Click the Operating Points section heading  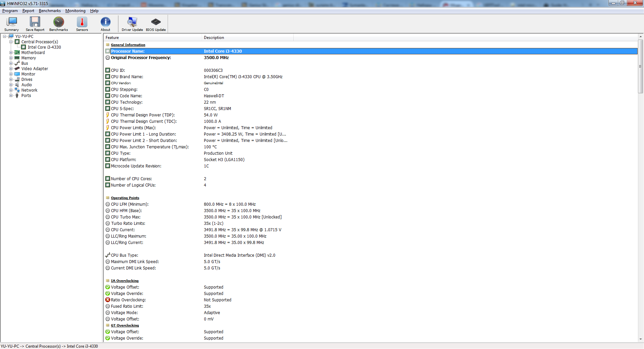click(125, 198)
